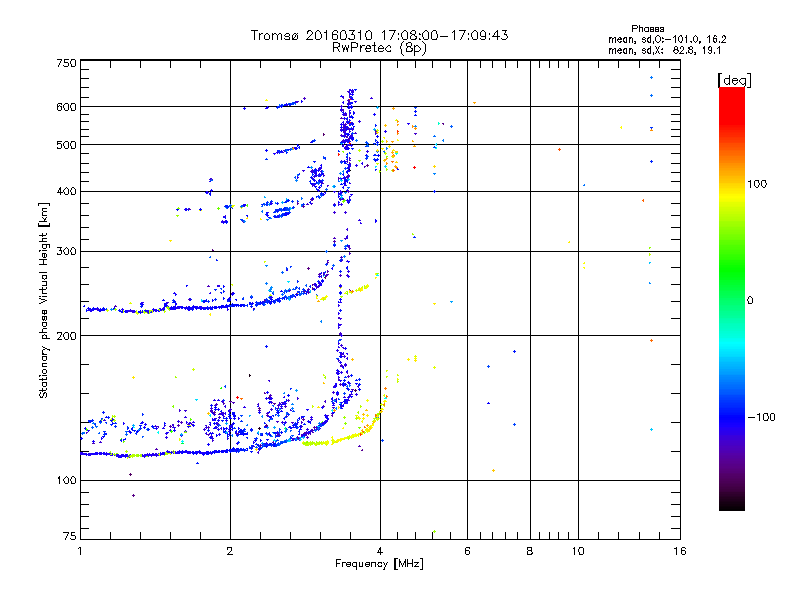
Task: Click the colorbar tick label '0'
Action: (750, 301)
